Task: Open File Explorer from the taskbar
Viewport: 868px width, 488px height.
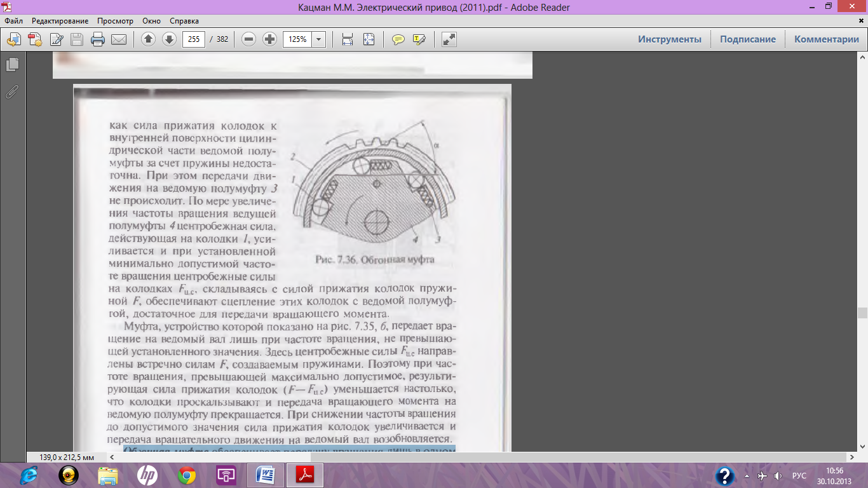Action: 108,475
